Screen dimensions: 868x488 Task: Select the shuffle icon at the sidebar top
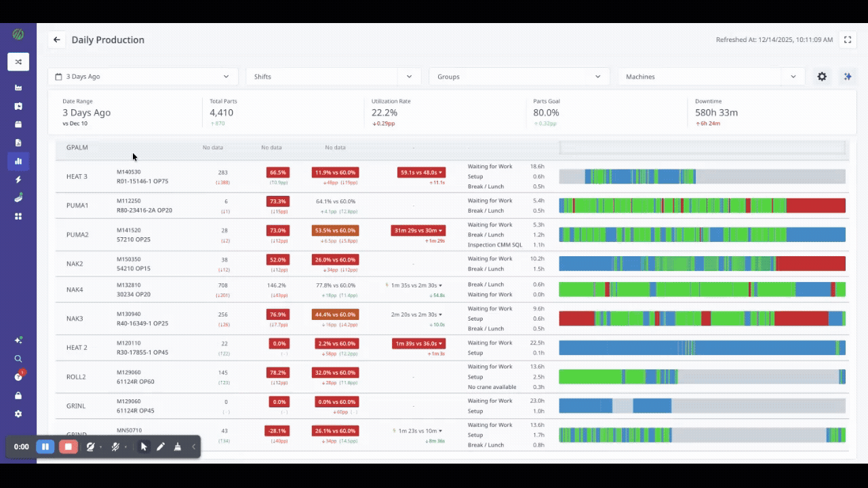coord(18,61)
